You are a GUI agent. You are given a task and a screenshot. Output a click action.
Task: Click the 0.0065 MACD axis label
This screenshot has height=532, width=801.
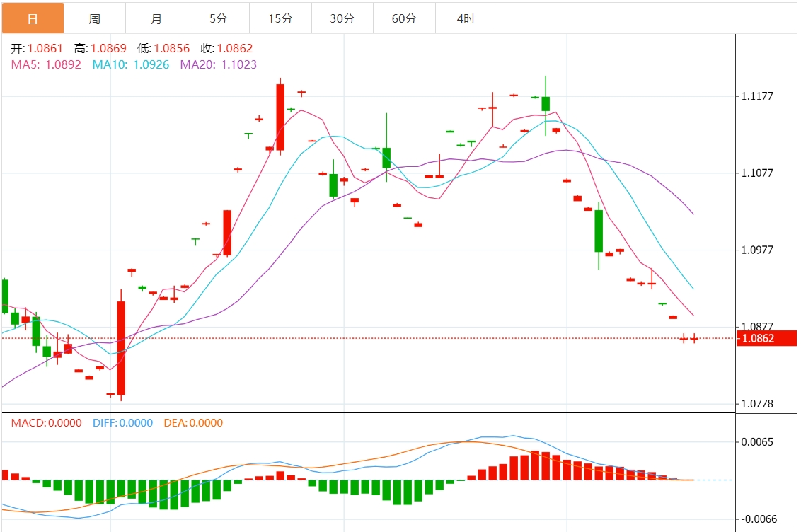[757, 442]
